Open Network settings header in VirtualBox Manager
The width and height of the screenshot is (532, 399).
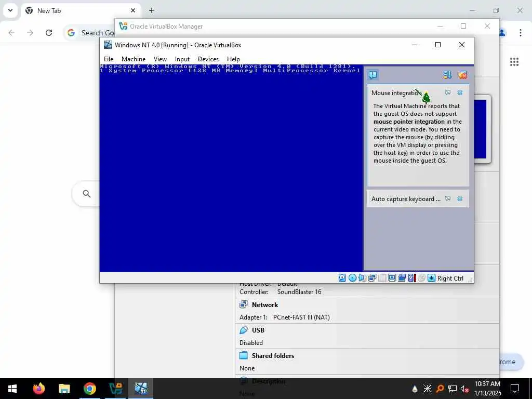coord(264,304)
